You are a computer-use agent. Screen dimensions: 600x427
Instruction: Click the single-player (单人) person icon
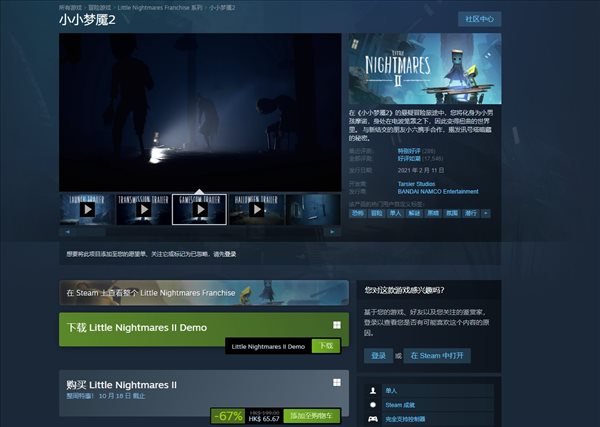coord(373,389)
